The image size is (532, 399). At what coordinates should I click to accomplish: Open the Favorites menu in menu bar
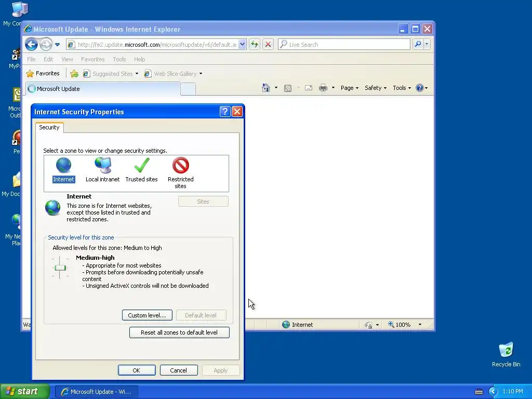[x=92, y=59]
